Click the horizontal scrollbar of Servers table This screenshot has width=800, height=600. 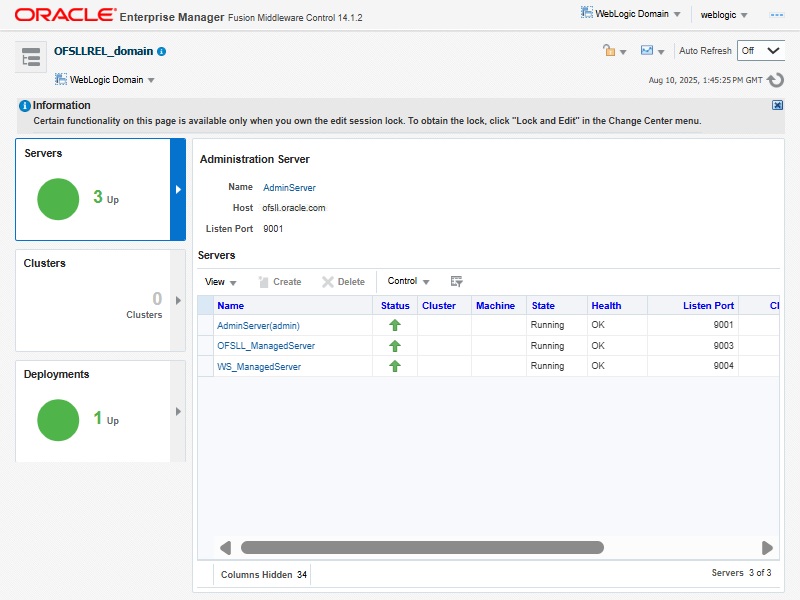(x=422, y=548)
